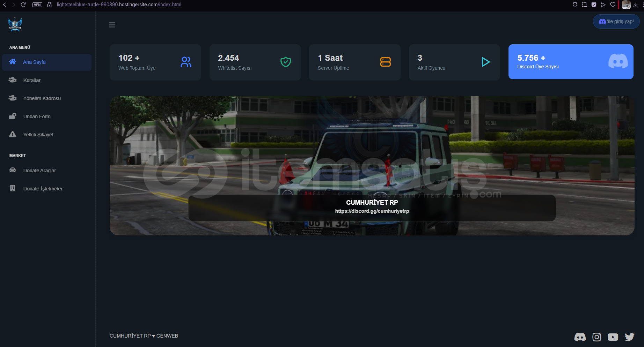Open the Discord icon in footer

point(580,337)
